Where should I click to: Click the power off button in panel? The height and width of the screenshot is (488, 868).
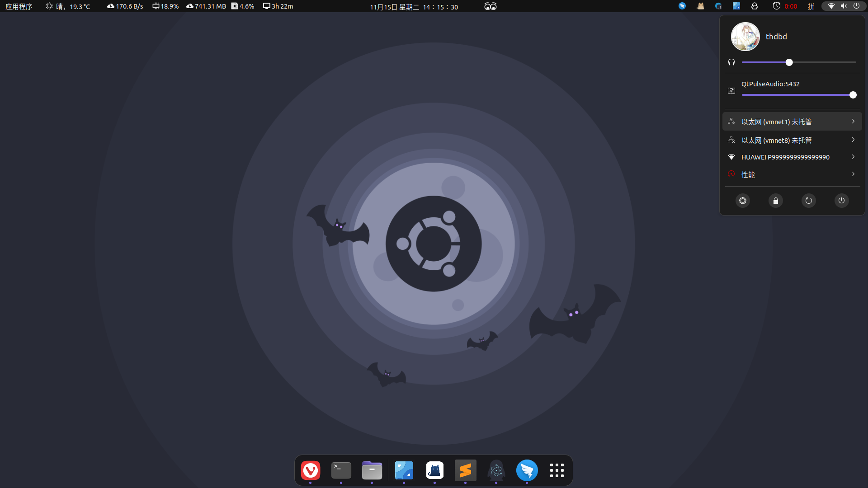point(841,201)
